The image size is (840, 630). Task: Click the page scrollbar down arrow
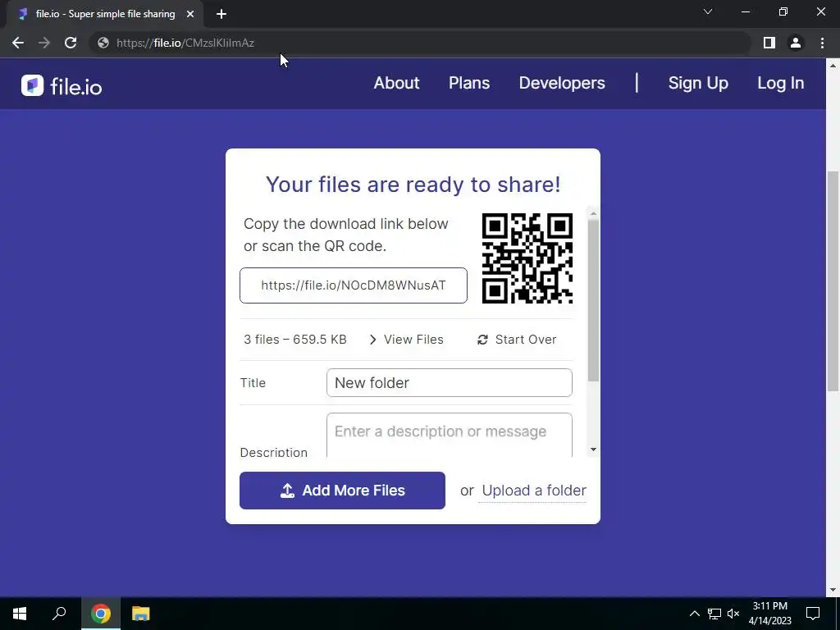click(833, 591)
